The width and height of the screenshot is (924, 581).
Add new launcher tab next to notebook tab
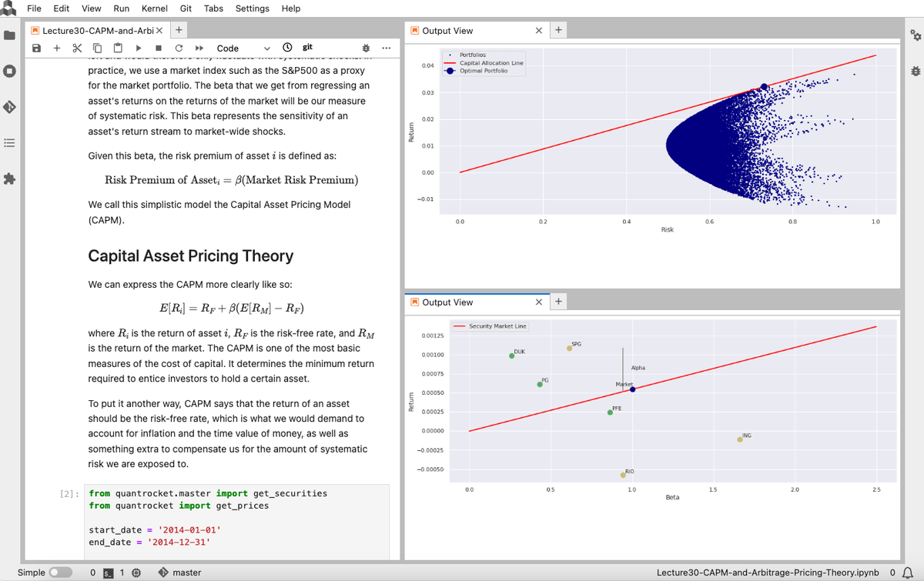pos(179,31)
